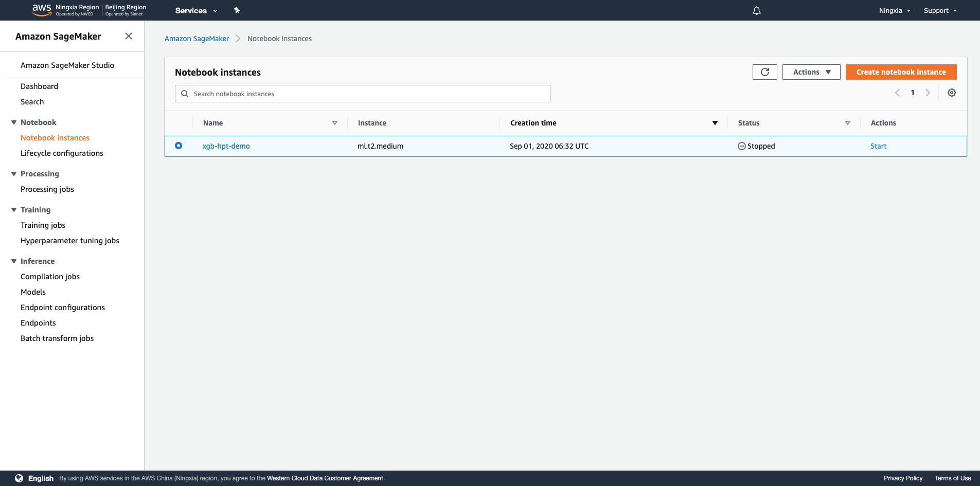Open the Actions dropdown button

point(811,72)
